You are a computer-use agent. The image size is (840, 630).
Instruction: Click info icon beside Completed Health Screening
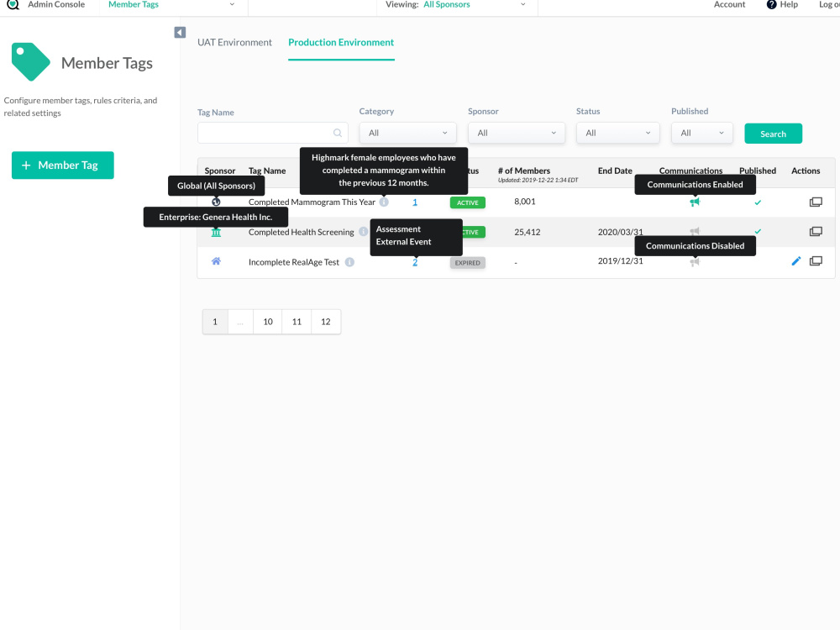coord(363,232)
